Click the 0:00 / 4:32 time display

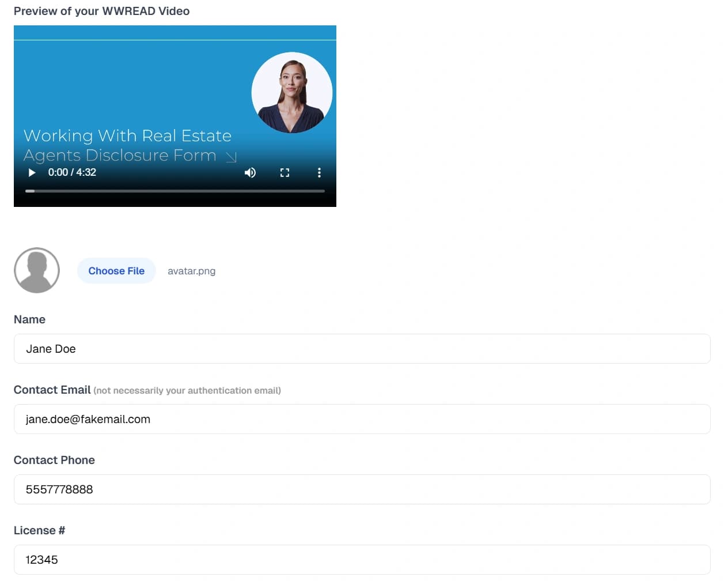pyautogui.click(x=72, y=172)
